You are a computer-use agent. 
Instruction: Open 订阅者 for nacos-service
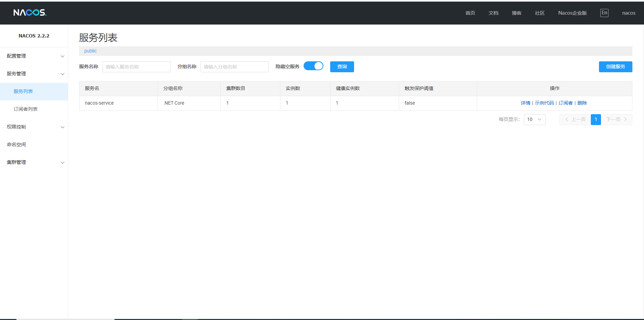pyautogui.click(x=565, y=103)
